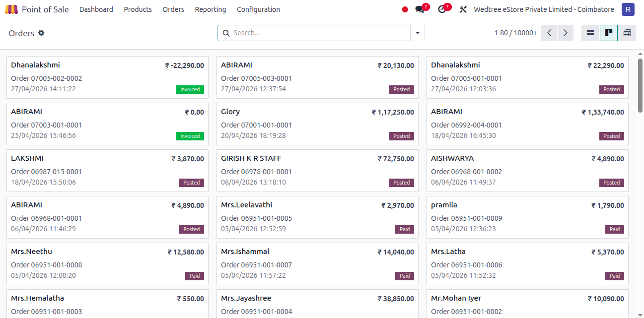This screenshot has width=644, height=318.
Task: Open the Products menu
Action: point(138,9)
